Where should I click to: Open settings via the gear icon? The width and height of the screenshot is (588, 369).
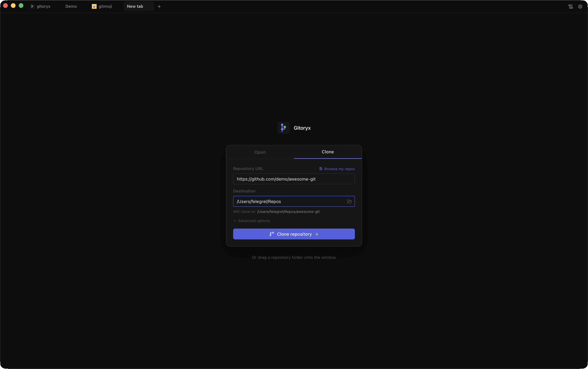[x=580, y=7]
